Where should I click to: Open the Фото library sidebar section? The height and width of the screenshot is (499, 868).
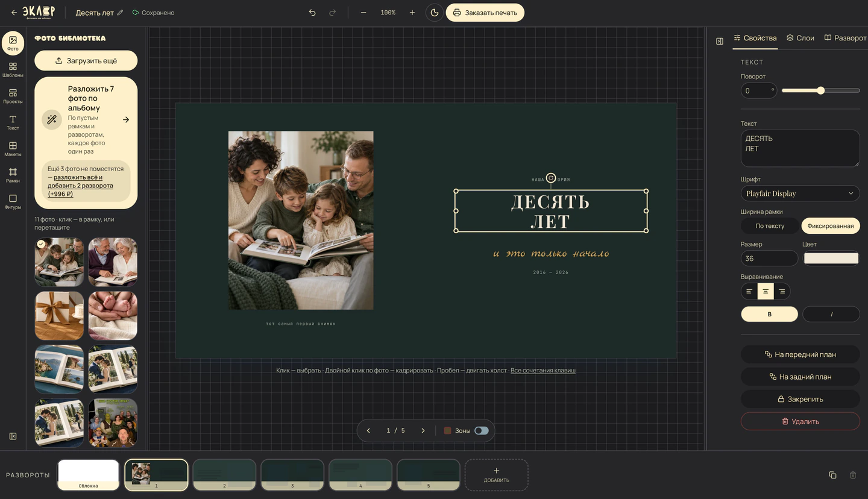13,43
